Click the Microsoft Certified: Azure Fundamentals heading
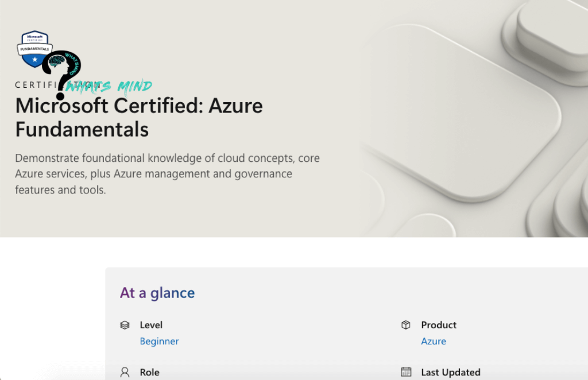Screen dimensions: 588x380 pos(139,118)
